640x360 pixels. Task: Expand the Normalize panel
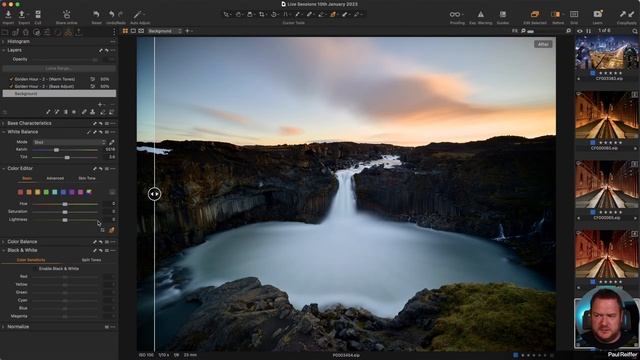coord(4,327)
